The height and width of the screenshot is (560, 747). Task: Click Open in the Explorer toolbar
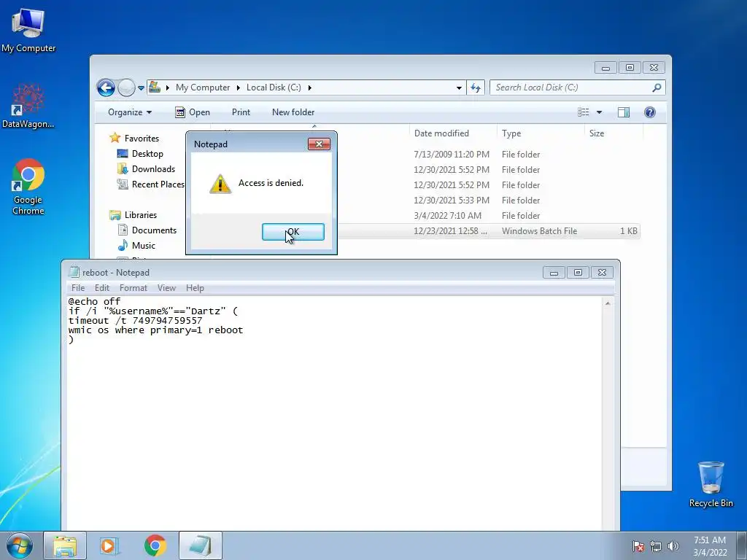(193, 112)
